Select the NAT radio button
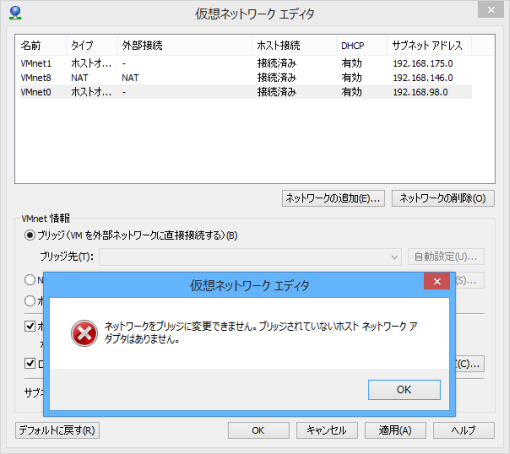The height and width of the screenshot is (454, 510). (x=30, y=280)
